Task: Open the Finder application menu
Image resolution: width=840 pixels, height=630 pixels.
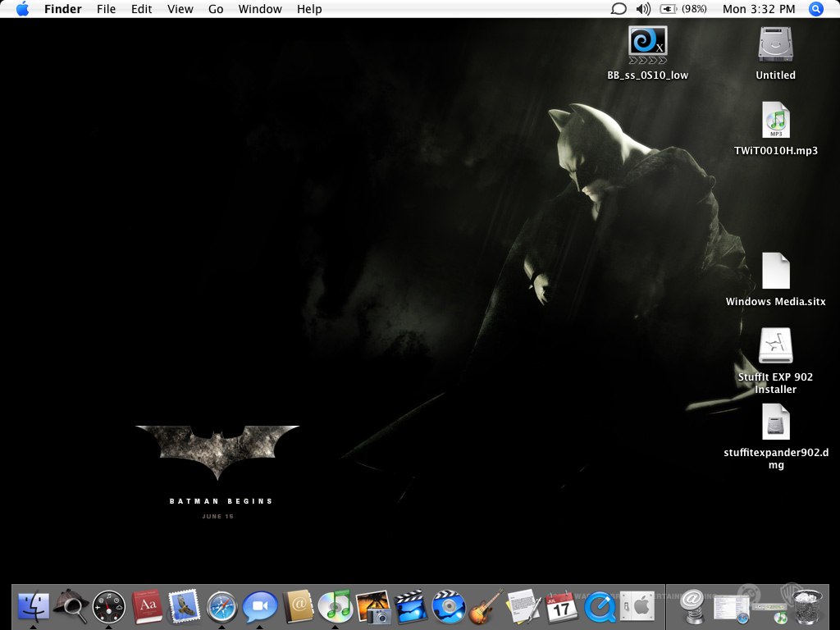Action: click(62, 8)
